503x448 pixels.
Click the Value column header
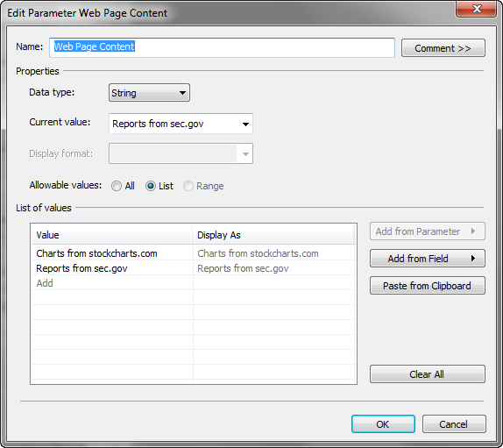[111, 235]
